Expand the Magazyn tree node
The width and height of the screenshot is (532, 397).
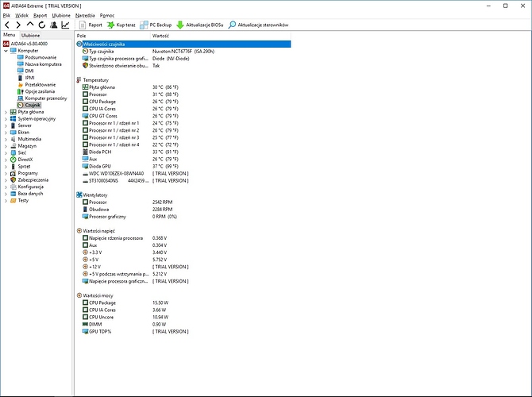[6, 146]
